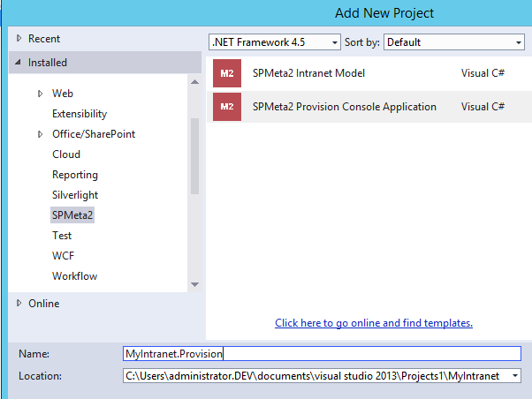Select the Extensibility template category

80,114
